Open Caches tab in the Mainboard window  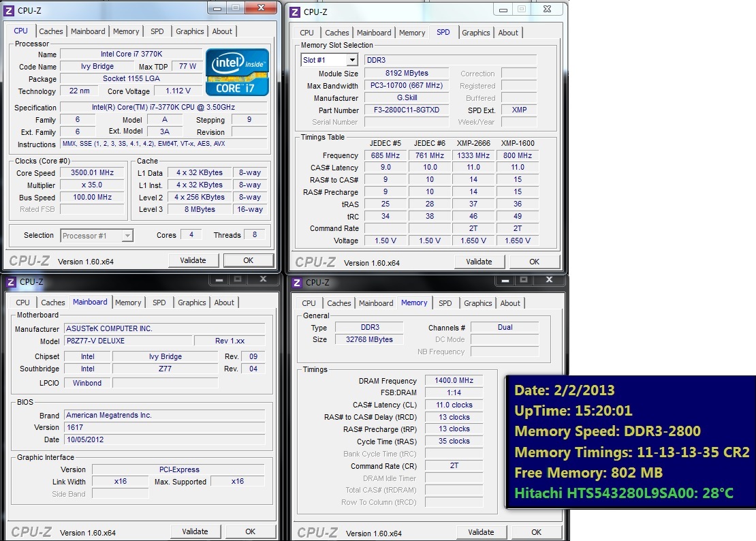(52, 303)
